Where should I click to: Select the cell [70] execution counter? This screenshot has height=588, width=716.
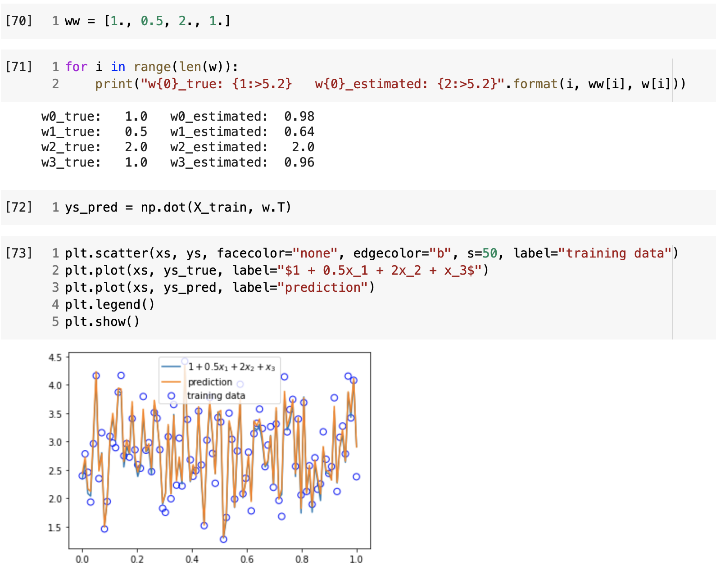19,21
